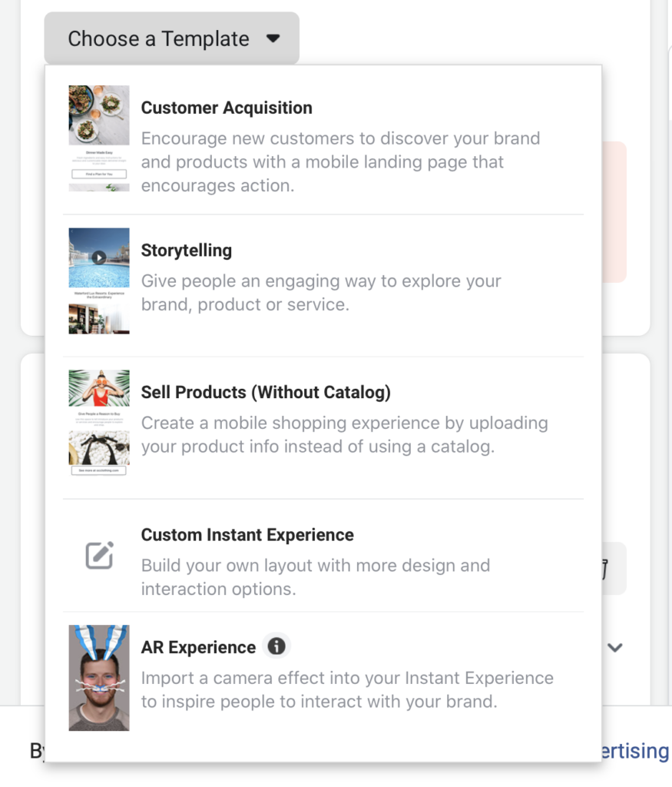Image resolution: width=672 pixels, height=787 pixels.
Task: Click the caret arrow on Choose a Template
Action: point(273,38)
